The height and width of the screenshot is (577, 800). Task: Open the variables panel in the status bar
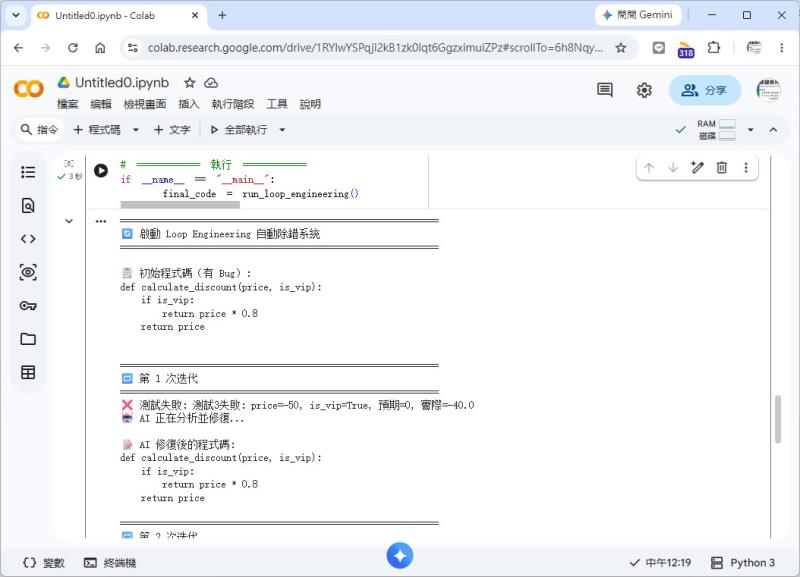pos(43,563)
